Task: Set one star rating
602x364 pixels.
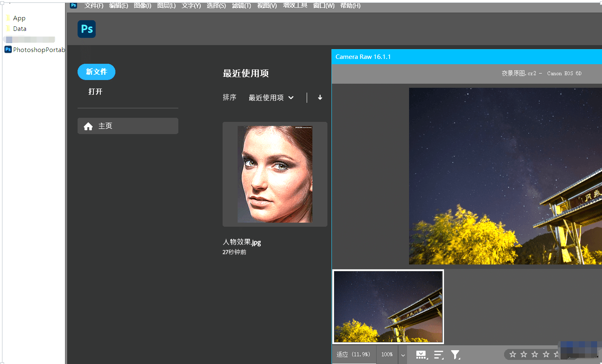Action: tap(513, 354)
